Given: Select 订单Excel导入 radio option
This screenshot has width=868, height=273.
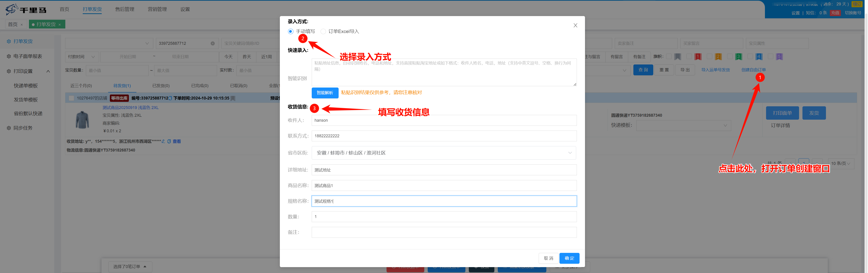Looking at the screenshot, I should pyautogui.click(x=323, y=31).
